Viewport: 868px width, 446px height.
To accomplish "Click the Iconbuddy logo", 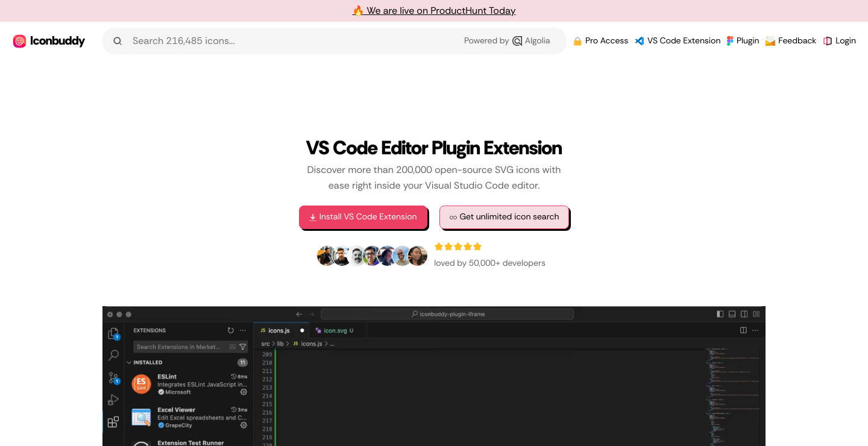I will (48, 40).
